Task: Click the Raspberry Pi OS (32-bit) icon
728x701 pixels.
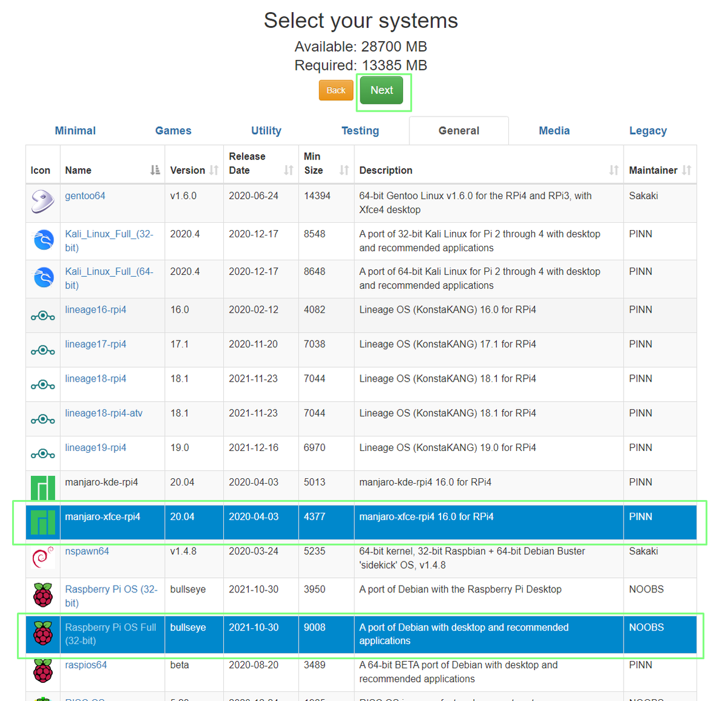Action: point(42,595)
